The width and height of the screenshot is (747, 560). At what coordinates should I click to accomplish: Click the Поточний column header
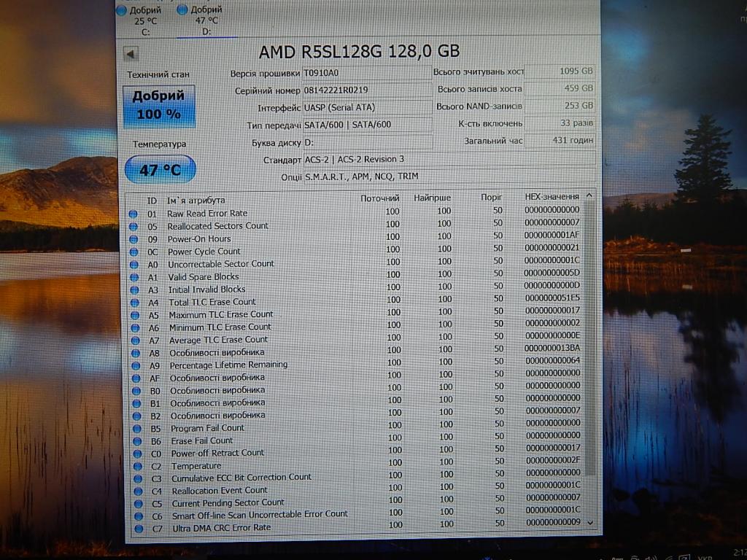click(379, 198)
